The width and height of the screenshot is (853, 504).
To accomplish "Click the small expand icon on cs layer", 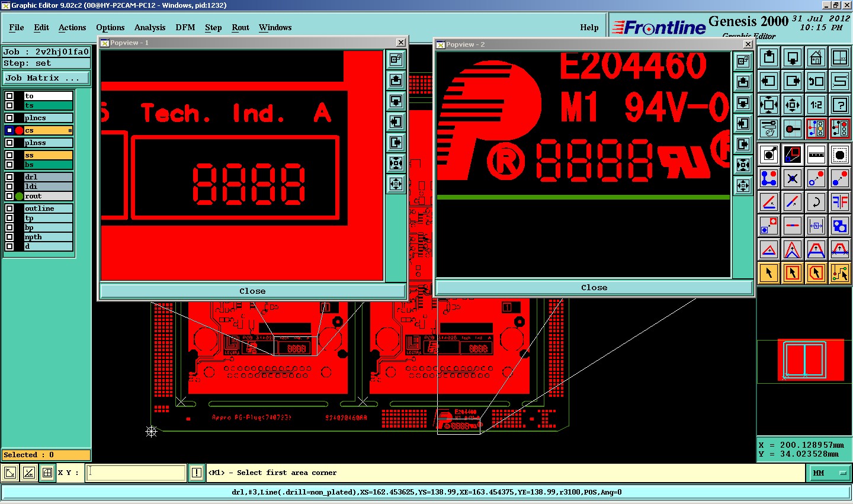I will (70, 131).
